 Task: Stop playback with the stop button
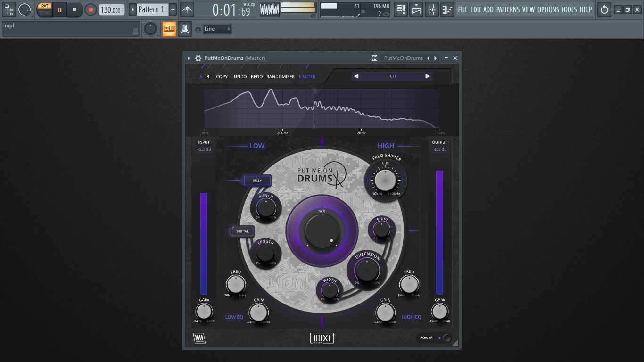coord(74,9)
